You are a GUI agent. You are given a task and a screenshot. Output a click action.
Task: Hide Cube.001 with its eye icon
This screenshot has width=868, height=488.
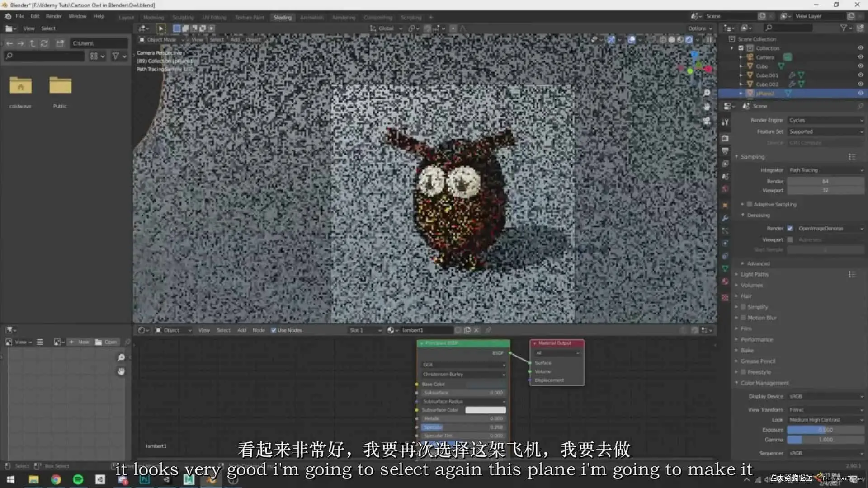point(860,75)
